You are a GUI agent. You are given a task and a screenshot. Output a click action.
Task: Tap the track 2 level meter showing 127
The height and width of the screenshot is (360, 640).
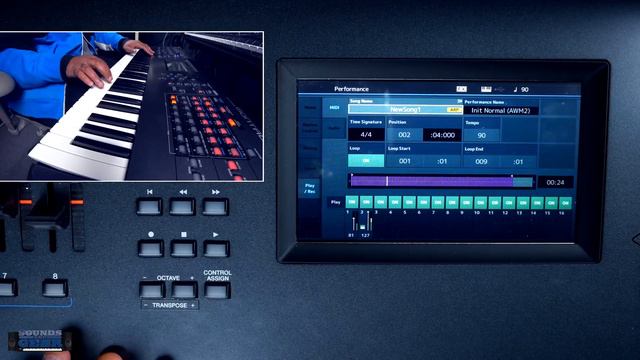[x=368, y=222]
